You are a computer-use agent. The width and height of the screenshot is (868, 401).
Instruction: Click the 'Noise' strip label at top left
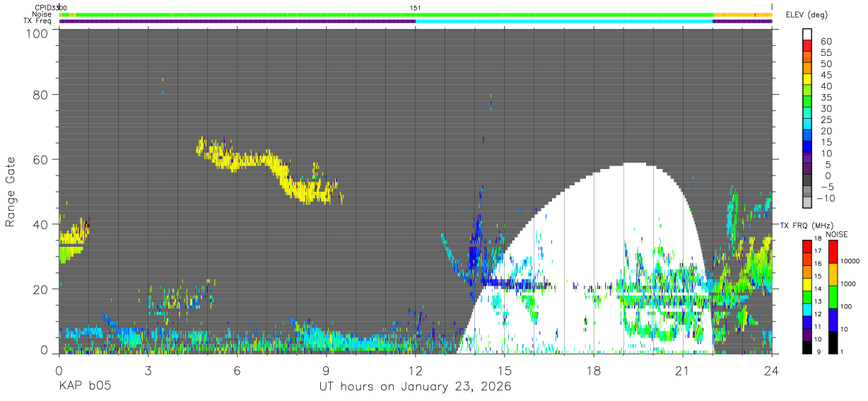click(x=42, y=14)
